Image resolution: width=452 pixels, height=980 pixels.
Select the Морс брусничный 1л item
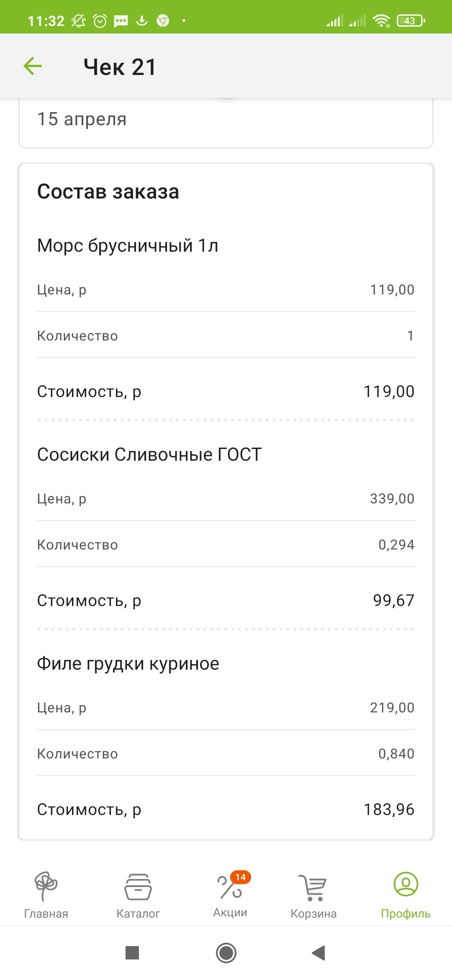pos(128,245)
